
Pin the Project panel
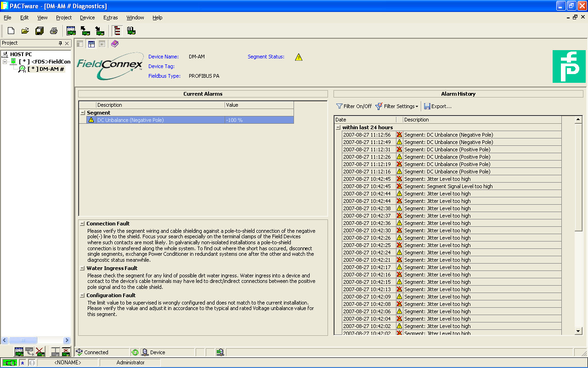pyautogui.click(x=60, y=43)
